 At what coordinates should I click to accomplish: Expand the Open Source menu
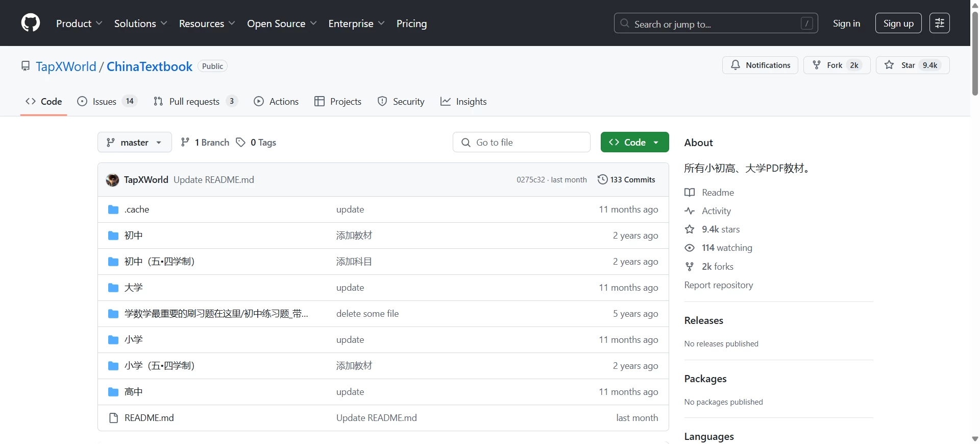[x=282, y=24]
